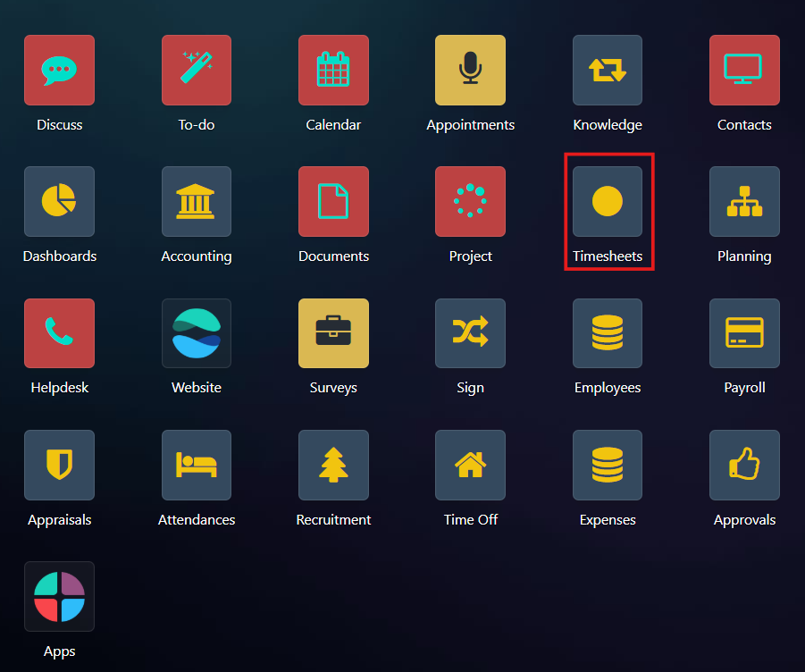Open the Planning app
The height and width of the screenshot is (672, 805).
point(744,202)
